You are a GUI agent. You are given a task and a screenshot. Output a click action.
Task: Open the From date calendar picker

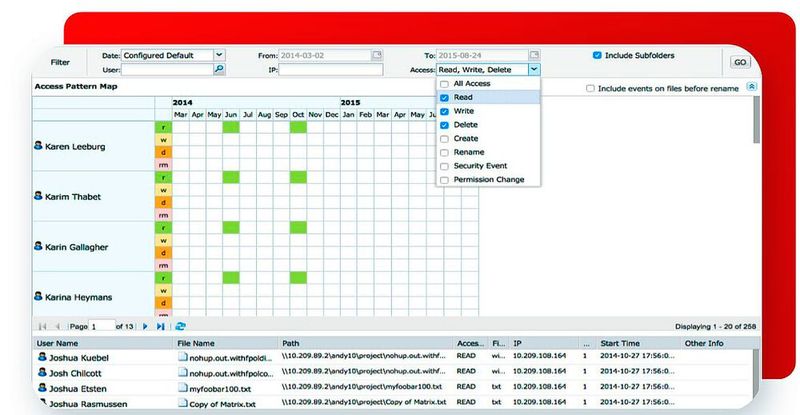pos(377,55)
